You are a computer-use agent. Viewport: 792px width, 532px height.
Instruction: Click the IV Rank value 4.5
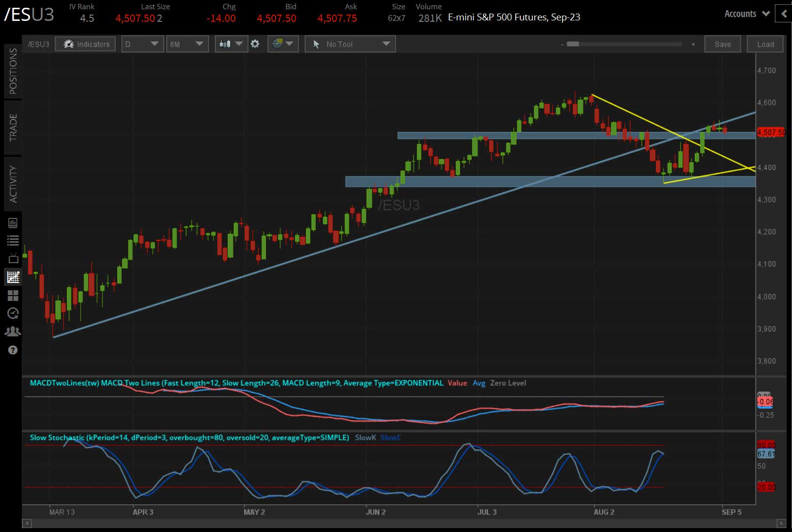tap(87, 18)
